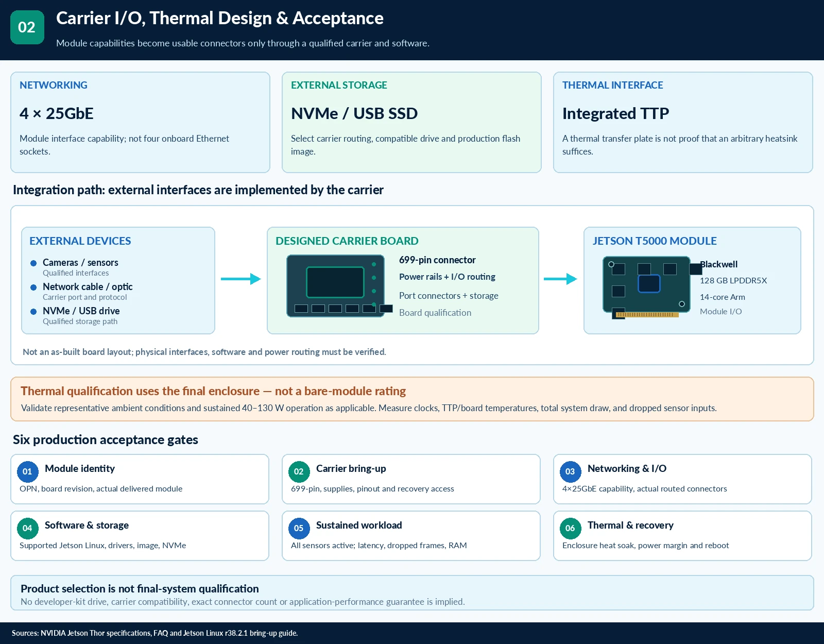
Task: Select the 'Supported Jetson Linux, drivers, image, NVMe' description
Action: coord(103,546)
